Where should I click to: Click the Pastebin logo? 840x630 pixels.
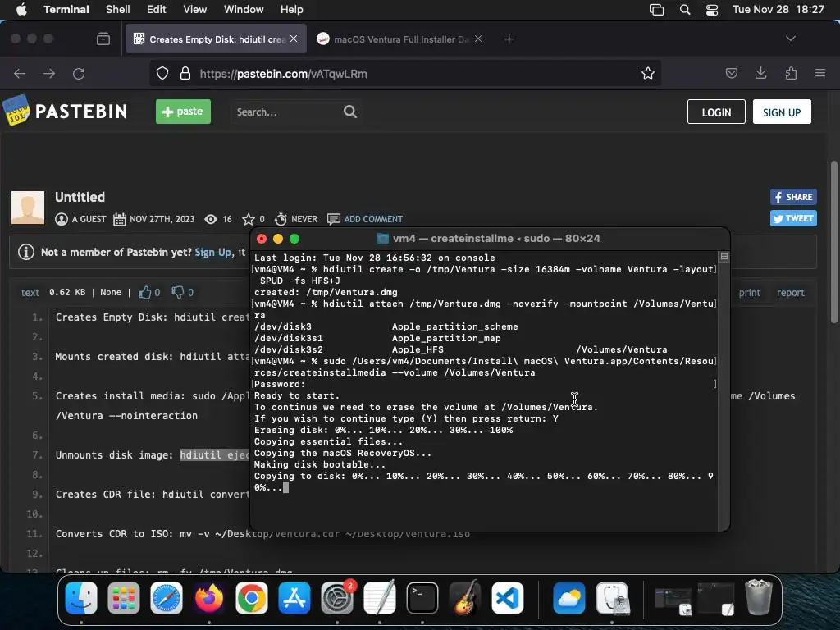click(x=66, y=111)
